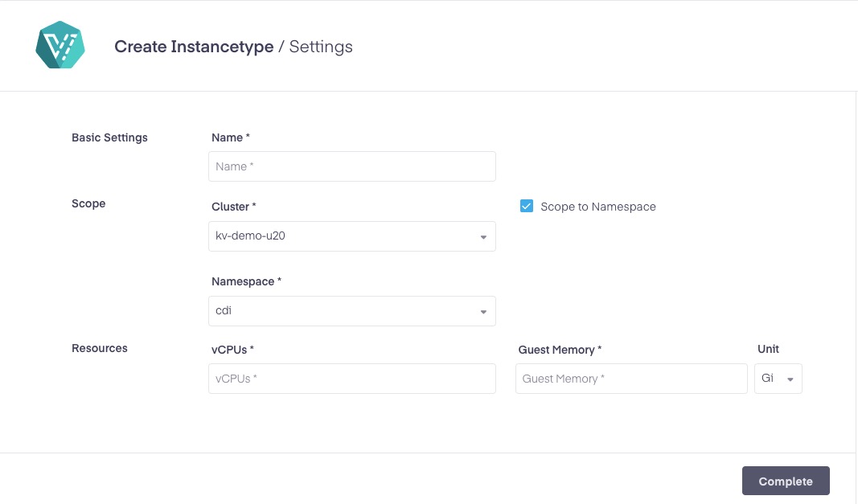Image resolution: width=858 pixels, height=504 pixels.
Task: Click the Namespace field label
Action: pos(246,281)
